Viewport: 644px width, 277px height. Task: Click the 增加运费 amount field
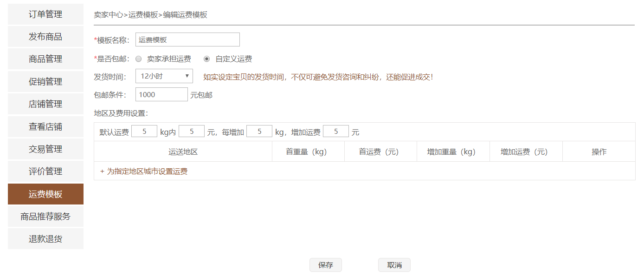(x=336, y=132)
